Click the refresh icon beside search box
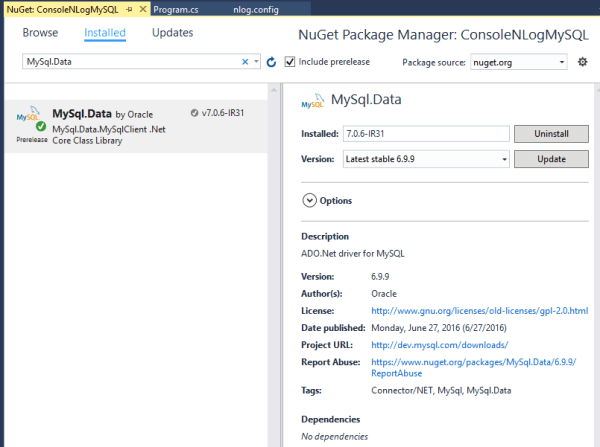Viewport: 600px width, 447px height. pos(271,62)
